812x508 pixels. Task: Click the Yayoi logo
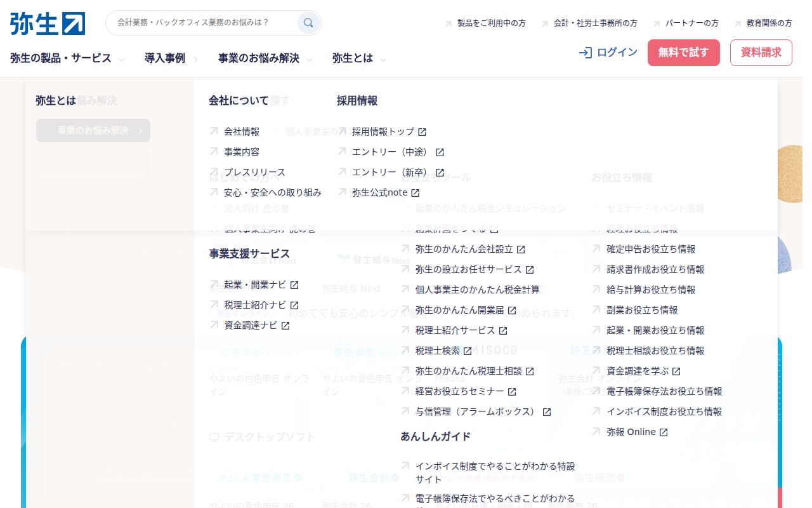(48, 23)
